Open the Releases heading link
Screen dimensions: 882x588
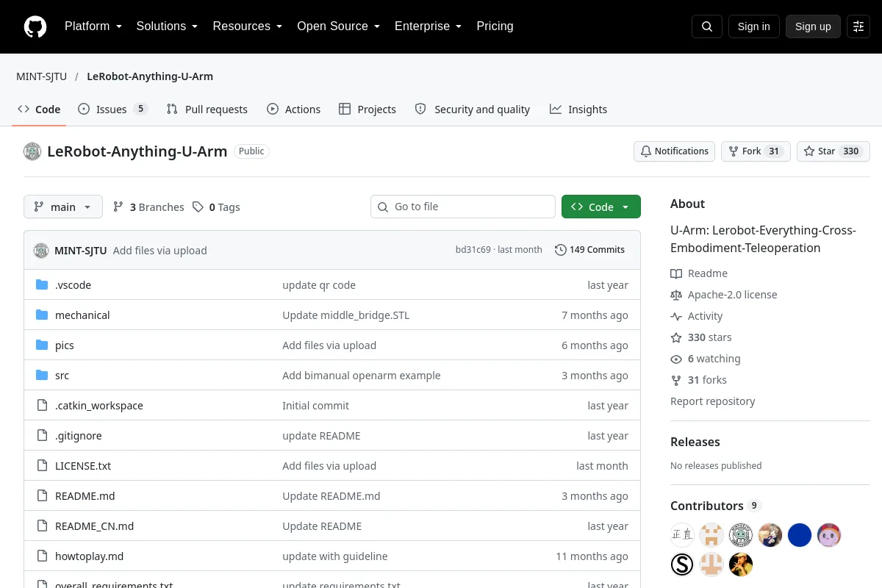695,442
